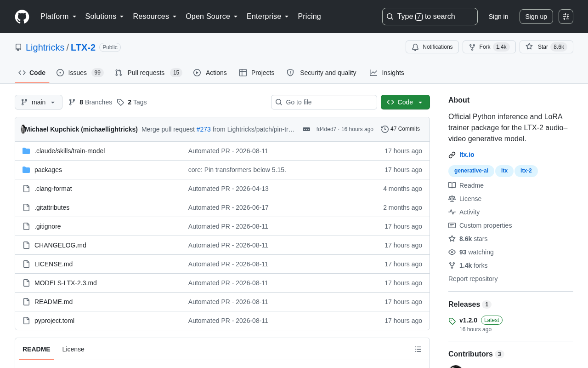Image resolution: width=588 pixels, height=368 pixels.
Task: Open the Insights tab
Action: point(387,73)
